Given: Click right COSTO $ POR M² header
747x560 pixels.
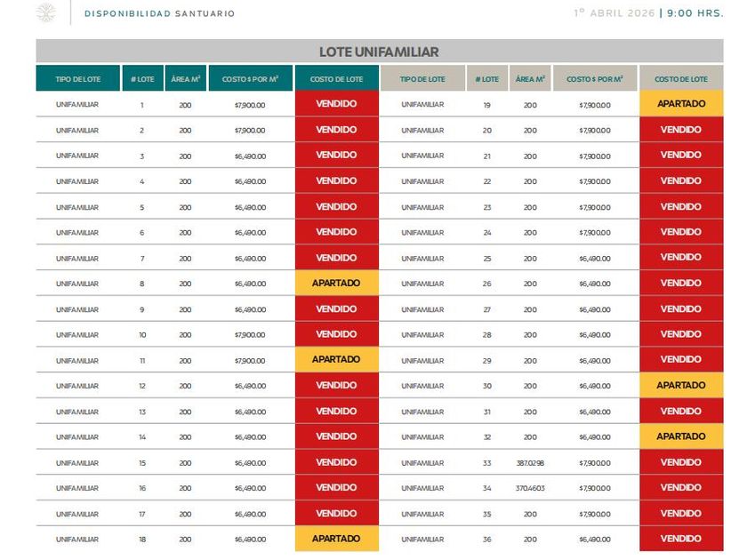Looking at the screenshot, I should point(595,78).
